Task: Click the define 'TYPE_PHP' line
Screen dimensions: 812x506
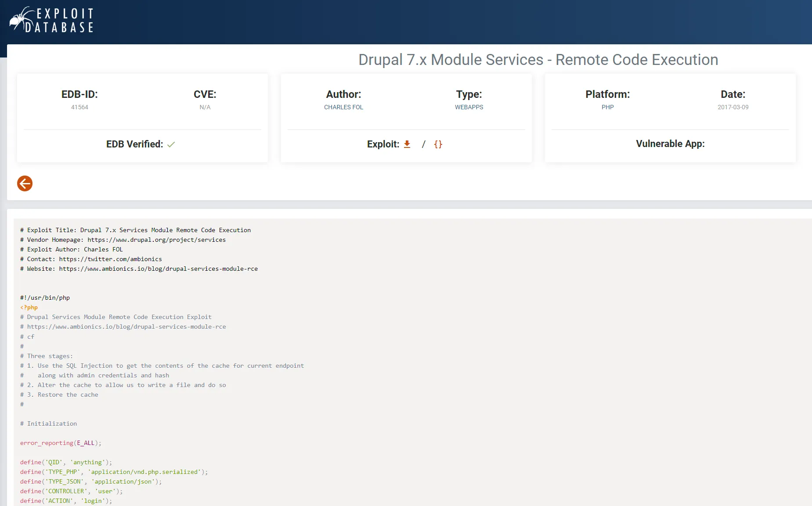Action: click(114, 472)
